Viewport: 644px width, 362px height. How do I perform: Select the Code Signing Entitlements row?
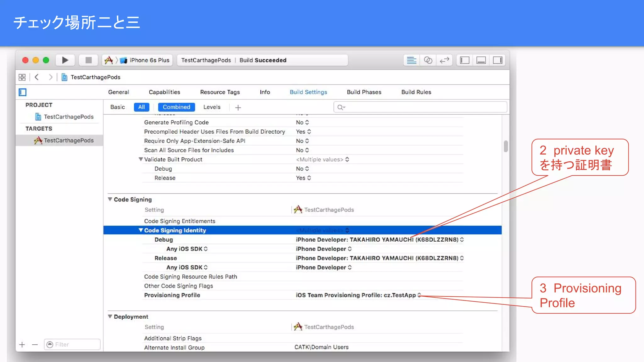coord(303,221)
